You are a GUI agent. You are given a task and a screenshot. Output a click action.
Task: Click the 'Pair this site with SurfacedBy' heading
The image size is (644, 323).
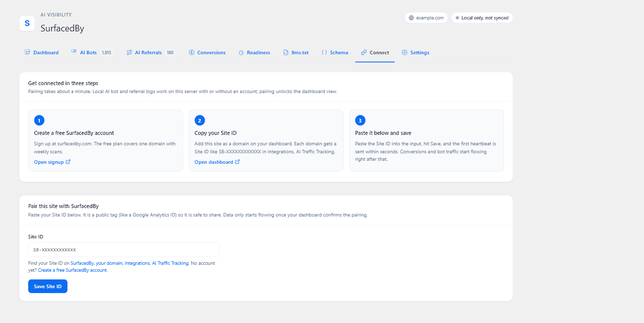64,206
